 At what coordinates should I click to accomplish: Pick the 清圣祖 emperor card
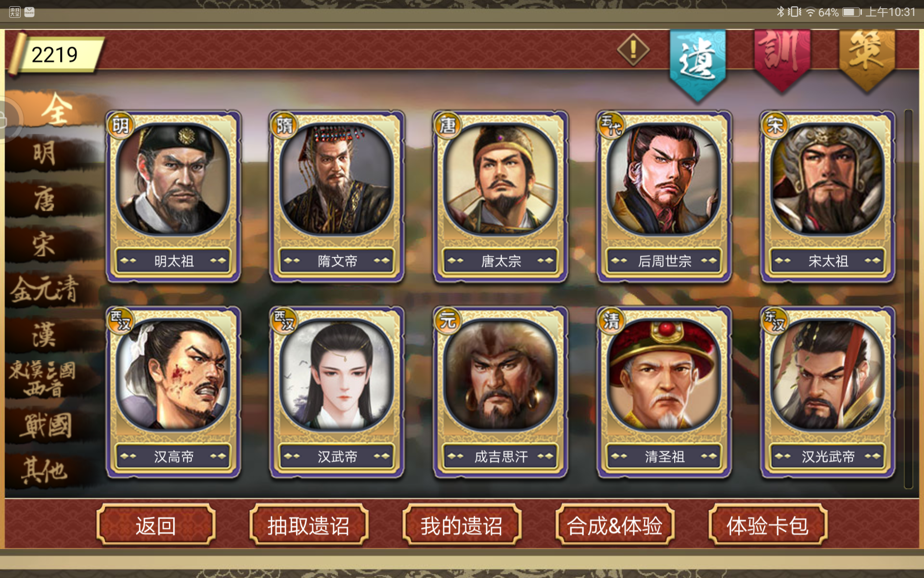point(664,392)
